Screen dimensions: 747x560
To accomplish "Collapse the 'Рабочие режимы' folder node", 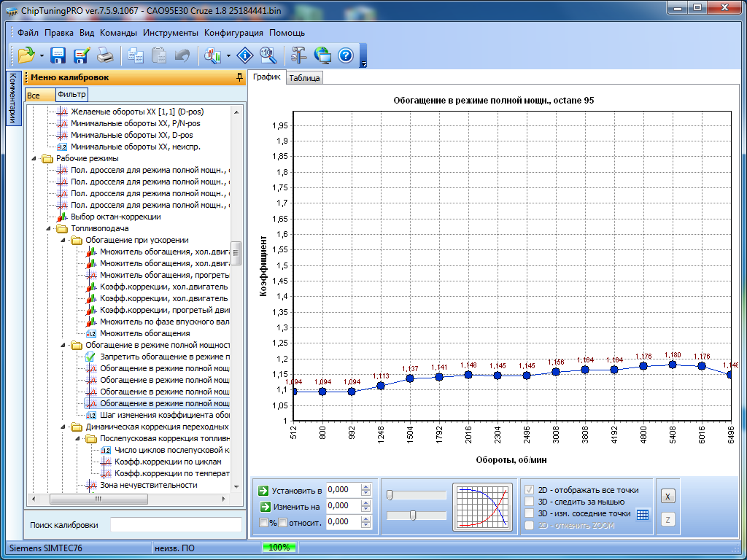I will [x=35, y=158].
